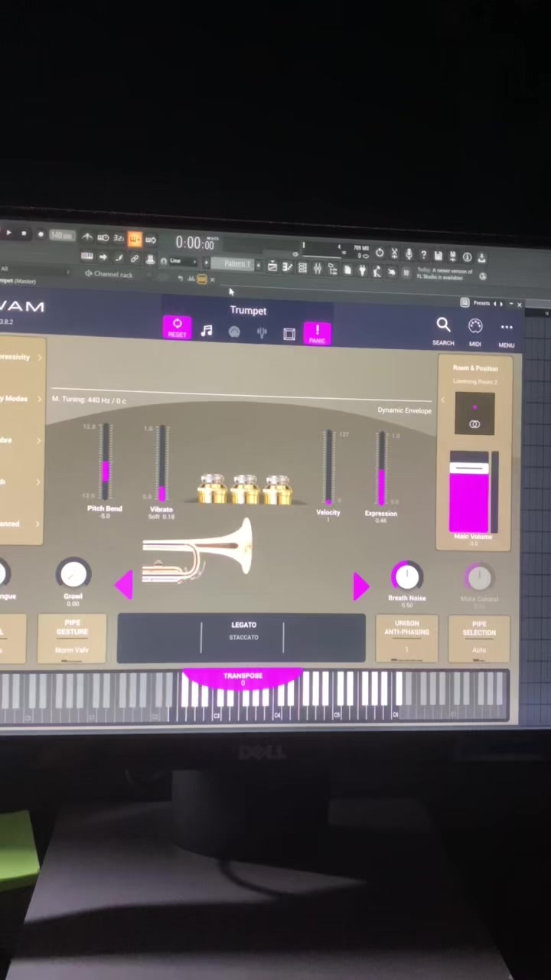Click the room position thumbnail
Viewport: 551px width, 980px height.
[474, 413]
